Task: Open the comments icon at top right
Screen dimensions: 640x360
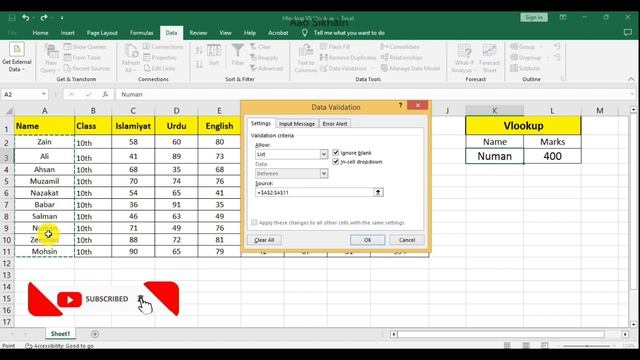Action: [628, 33]
